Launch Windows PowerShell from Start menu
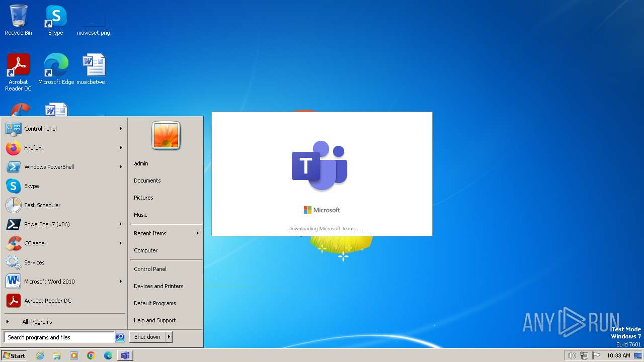 tap(64, 167)
